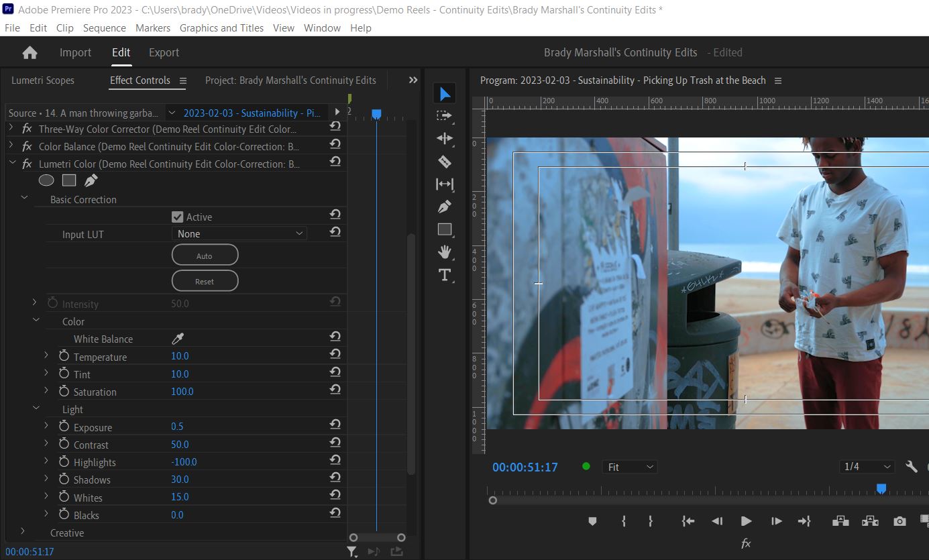The image size is (929, 560).
Task: Toggle the Color Balance fx effect
Action: tap(27, 146)
